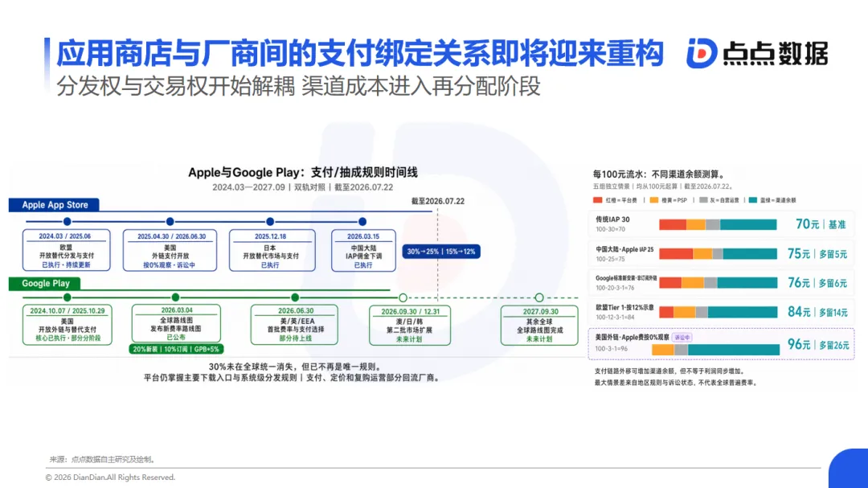
Task: Click the 来源：点点数据自主研究及绘制 note
Action: coord(103,459)
